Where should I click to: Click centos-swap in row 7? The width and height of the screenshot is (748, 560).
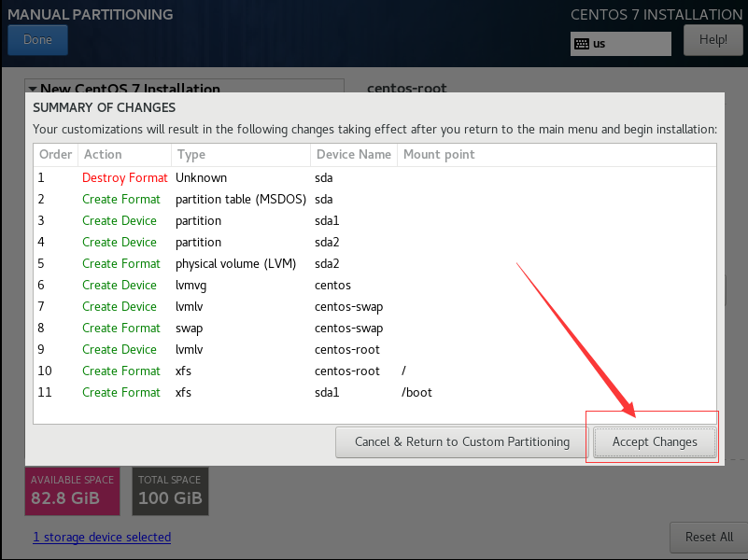pyautogui.click(x=348, y=306)
